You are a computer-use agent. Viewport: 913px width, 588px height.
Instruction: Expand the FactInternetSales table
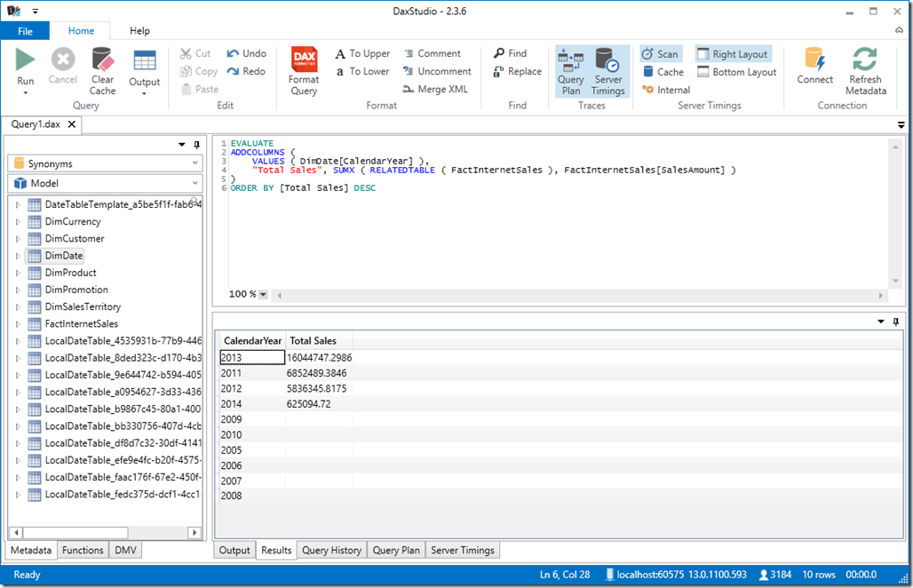[x=18, y=323]
